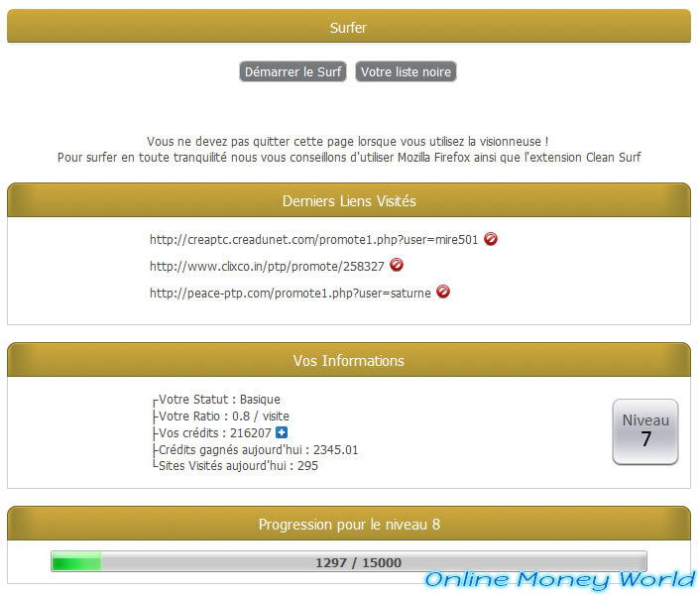
Task: Click the Online Money World watermark
Action: coord(559,579)
